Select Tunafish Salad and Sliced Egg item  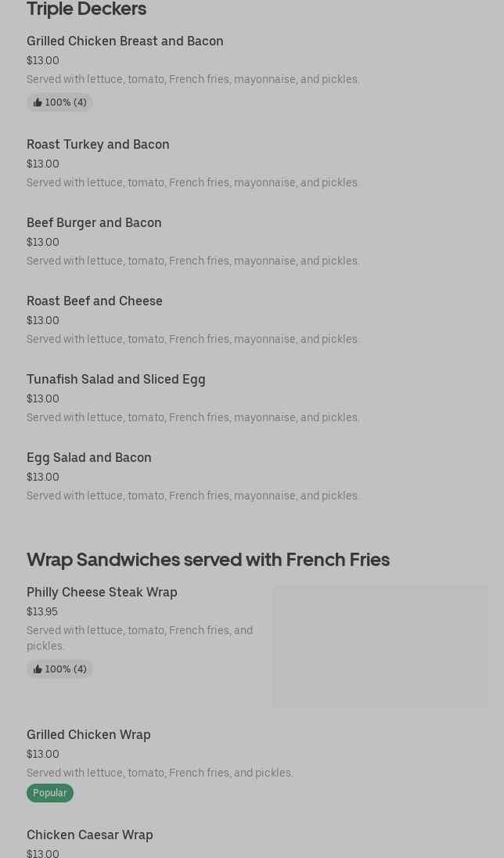116,379
